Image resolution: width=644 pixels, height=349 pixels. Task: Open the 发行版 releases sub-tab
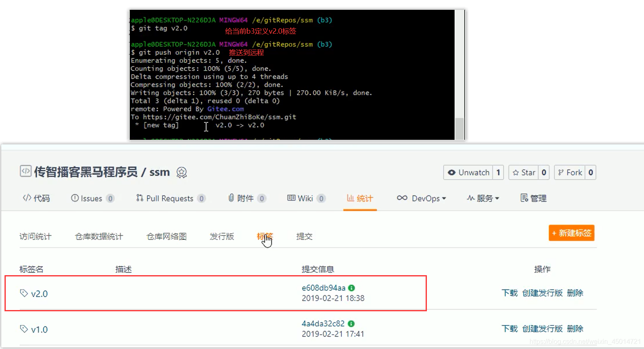click(x=222, y=237)
